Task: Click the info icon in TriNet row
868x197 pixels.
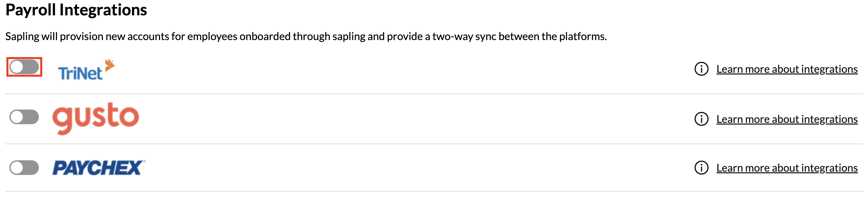Action: tap(701, 69)
